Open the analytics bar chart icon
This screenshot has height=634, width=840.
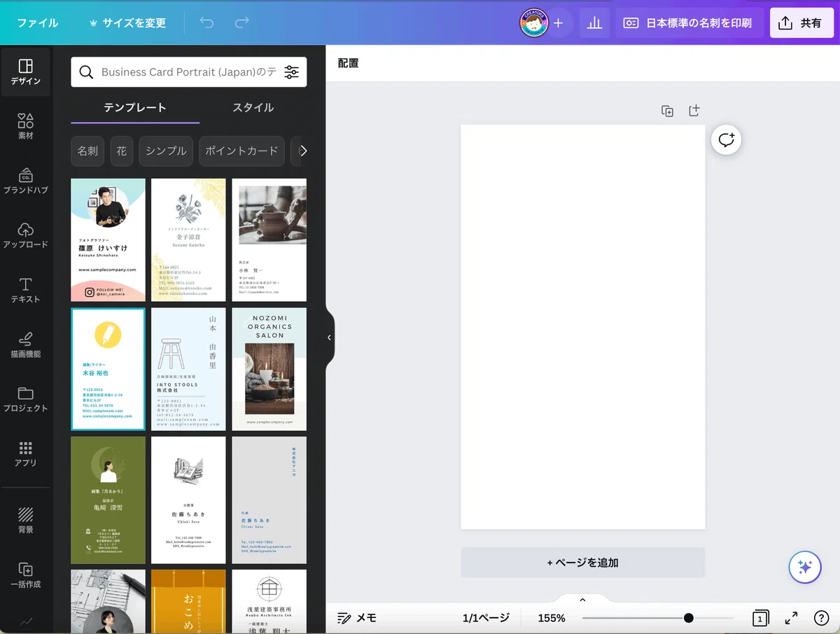(594, 23)
